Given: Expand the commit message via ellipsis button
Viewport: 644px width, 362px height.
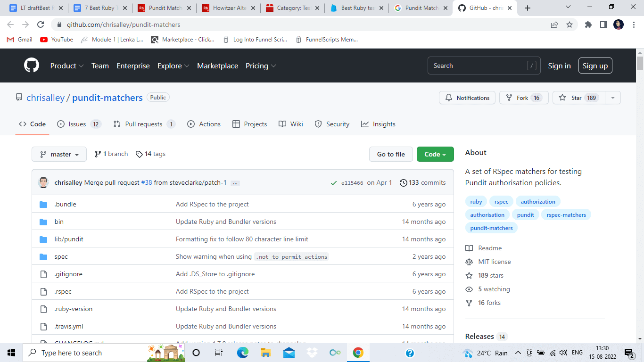Looking at the screenshot, I should tap(235, 183).
